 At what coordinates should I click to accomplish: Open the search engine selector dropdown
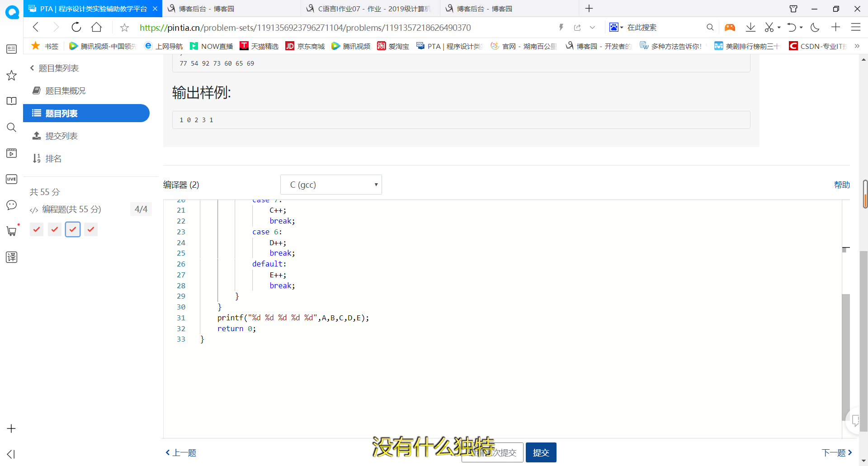point(616,27)
